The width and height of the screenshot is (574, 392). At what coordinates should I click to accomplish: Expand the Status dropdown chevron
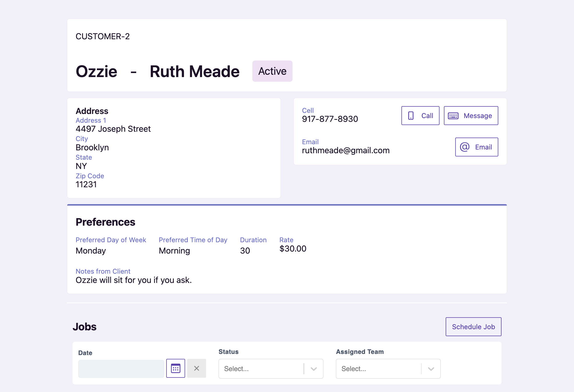pos(313,369)
